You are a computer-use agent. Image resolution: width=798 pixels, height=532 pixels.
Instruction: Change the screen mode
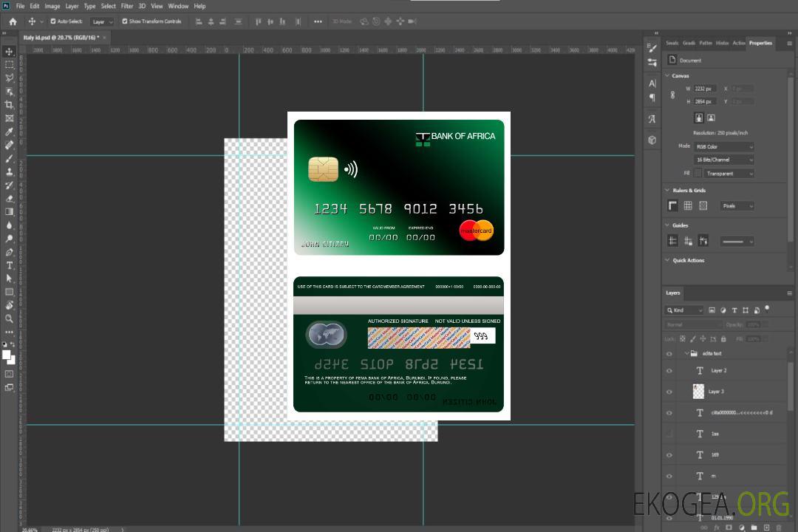click(9, 387)
